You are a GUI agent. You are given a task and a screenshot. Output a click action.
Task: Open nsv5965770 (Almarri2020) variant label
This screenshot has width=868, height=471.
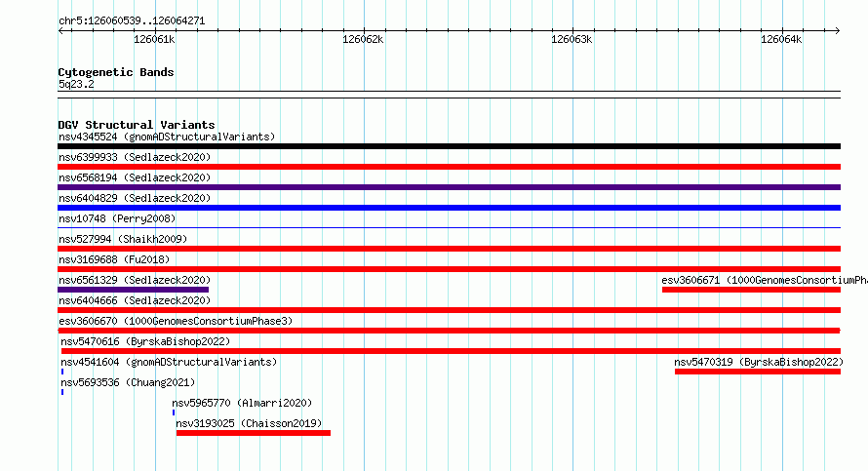pos(242,403)
